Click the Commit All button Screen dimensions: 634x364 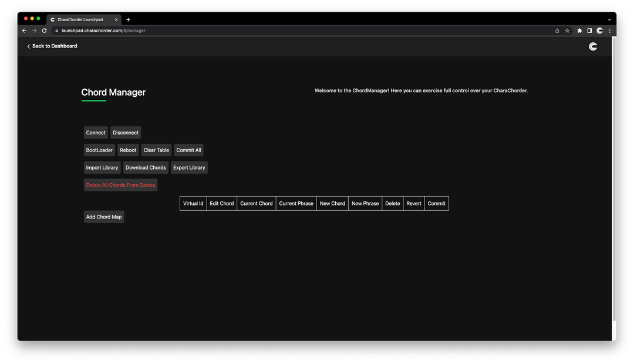coord(189,150)
